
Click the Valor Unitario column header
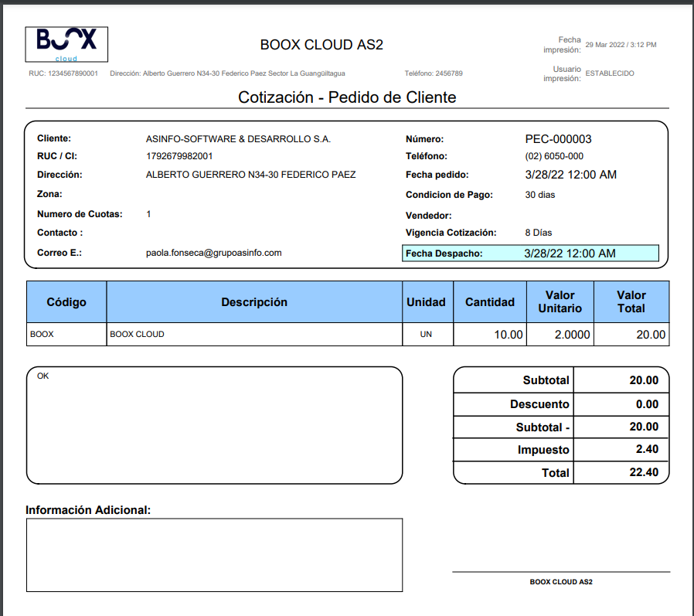tap(560, 301)
